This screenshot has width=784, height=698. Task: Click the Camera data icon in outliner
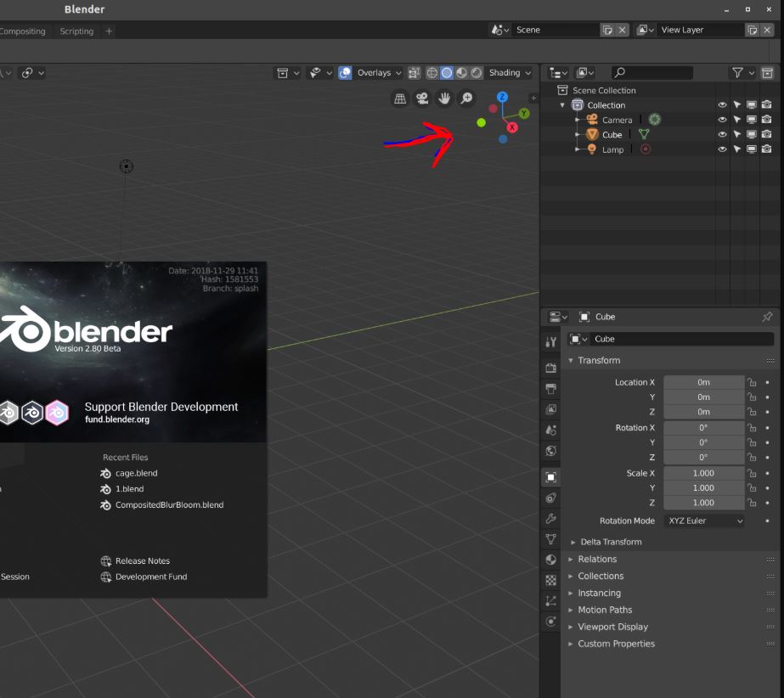coord(655,120)
